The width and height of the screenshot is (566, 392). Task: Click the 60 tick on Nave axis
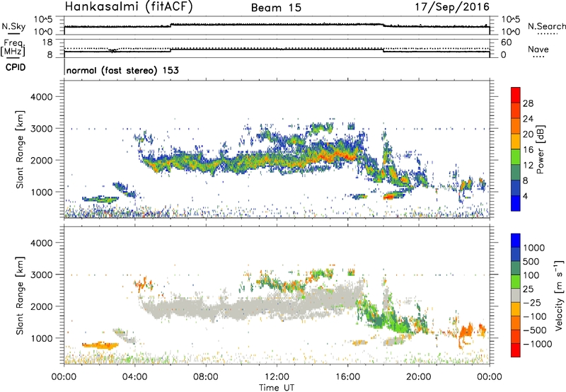pyautogui.click(x=506, y=42)
